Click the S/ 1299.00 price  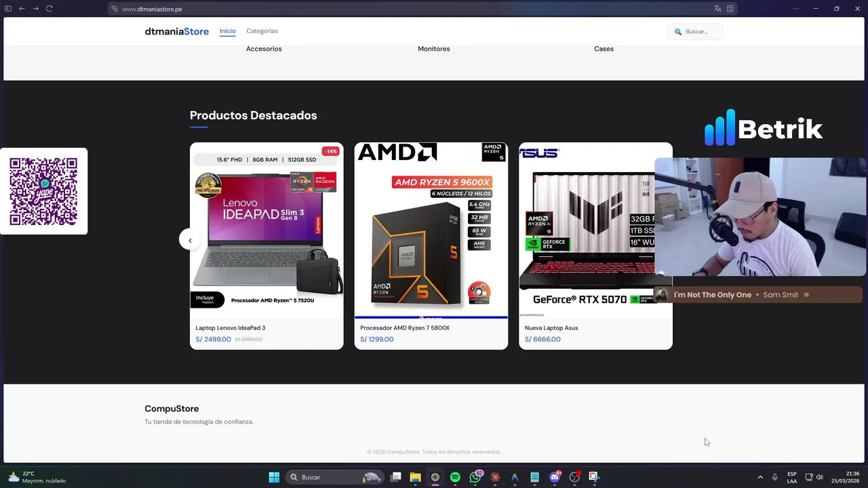click(377, 340)
